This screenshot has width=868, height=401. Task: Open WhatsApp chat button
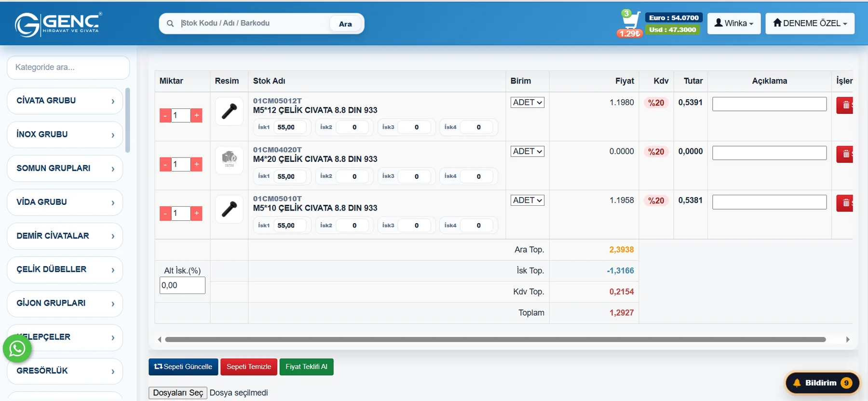point(17,348)
